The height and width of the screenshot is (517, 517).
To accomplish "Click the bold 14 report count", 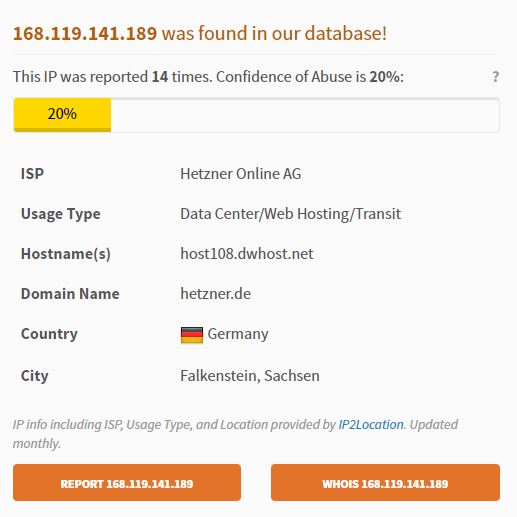I will point(160,77).
